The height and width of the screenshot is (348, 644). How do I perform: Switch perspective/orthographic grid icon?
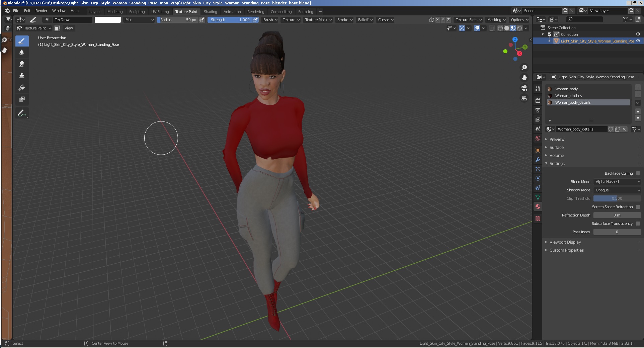tap(524, 98)
